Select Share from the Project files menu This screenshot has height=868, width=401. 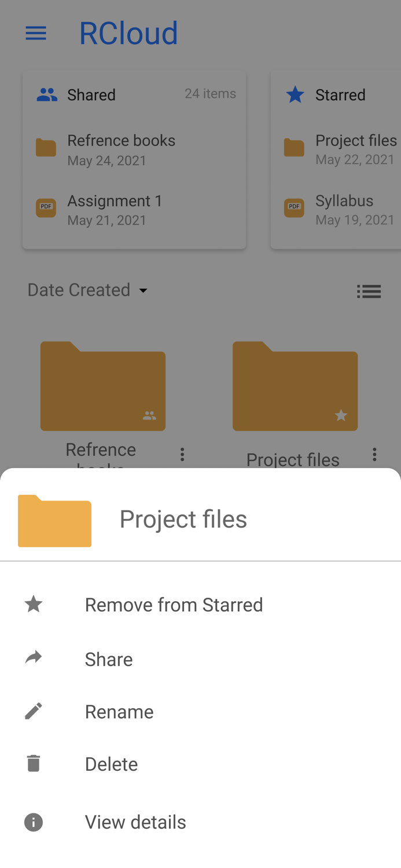coord(109,659)
